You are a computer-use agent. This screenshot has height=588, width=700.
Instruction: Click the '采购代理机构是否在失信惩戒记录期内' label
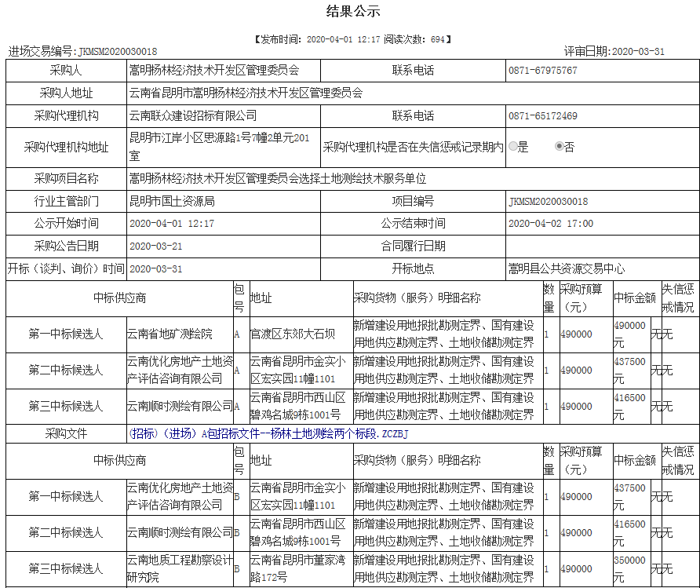[413, 148]
